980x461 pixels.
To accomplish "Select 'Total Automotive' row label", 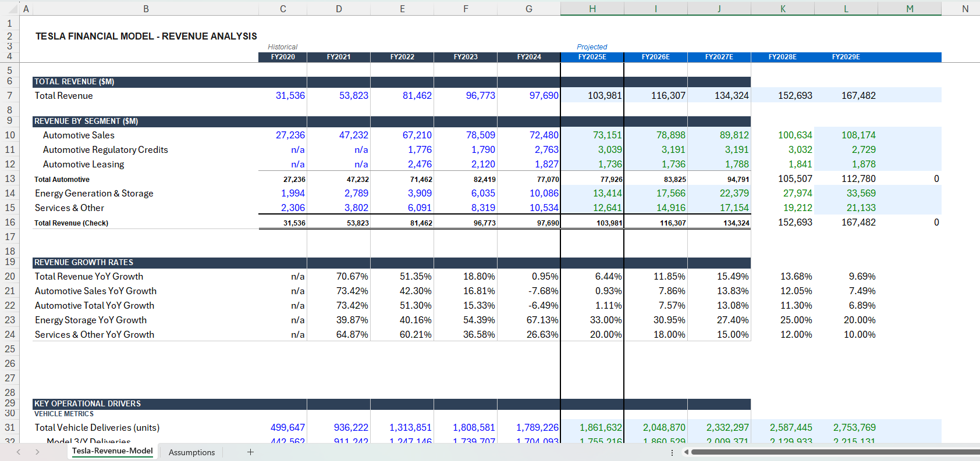I will (x=62, y=180).
